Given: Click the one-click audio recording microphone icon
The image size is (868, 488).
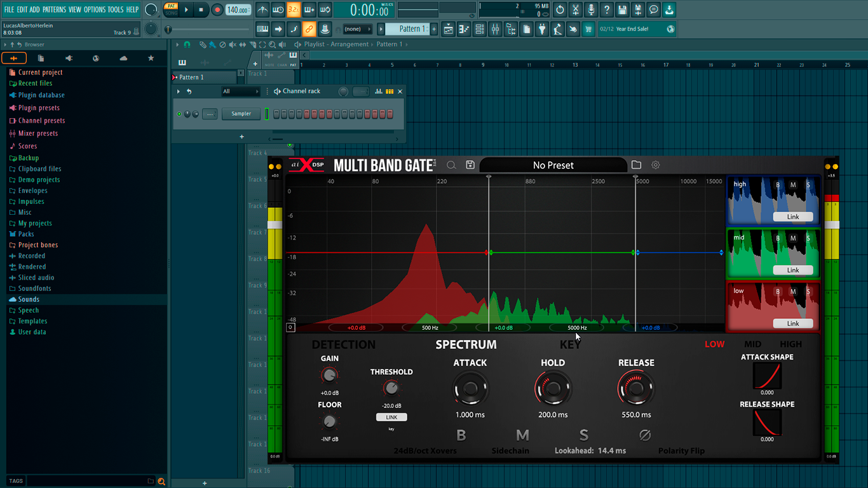Looking at the screenshot, I should (591, 10).
